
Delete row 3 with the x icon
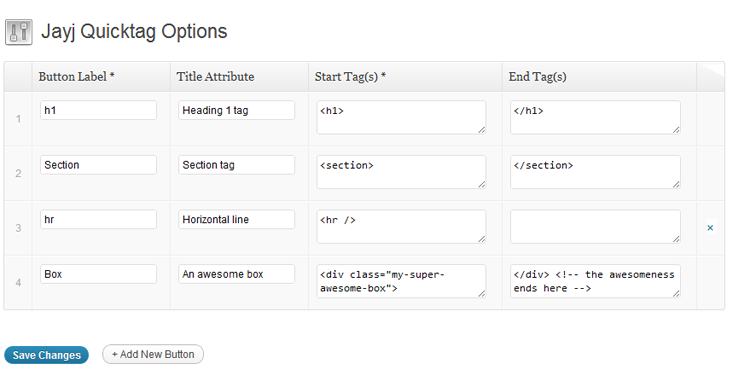710,228
